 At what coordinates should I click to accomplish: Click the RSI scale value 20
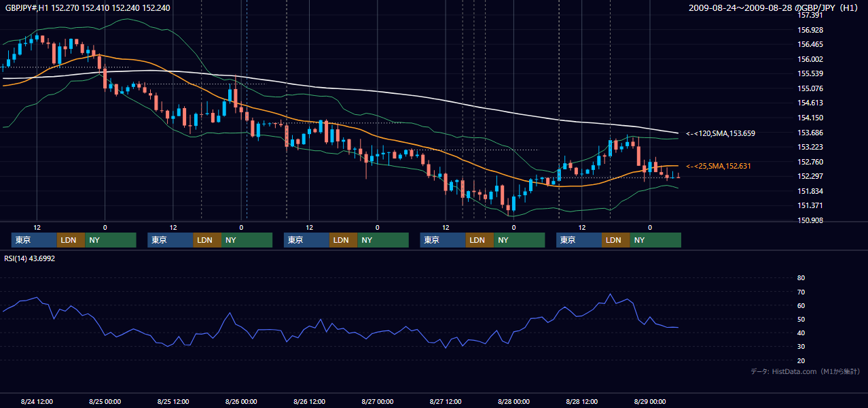click(801, 360)
